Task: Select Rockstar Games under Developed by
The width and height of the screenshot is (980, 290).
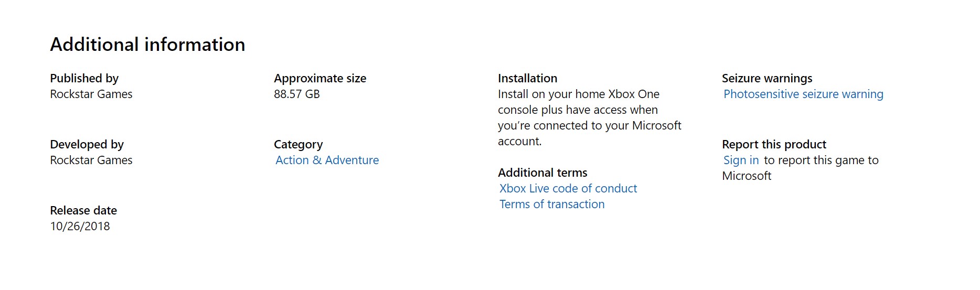Action: [x=91, y=160]
